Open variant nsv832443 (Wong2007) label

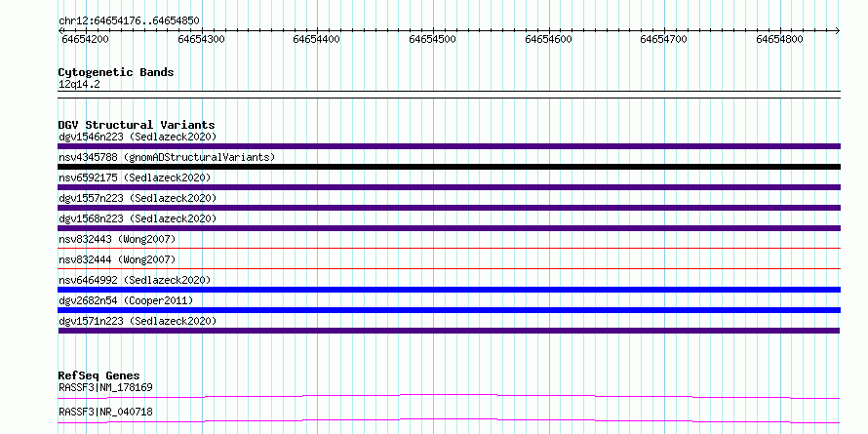[117, 239]
